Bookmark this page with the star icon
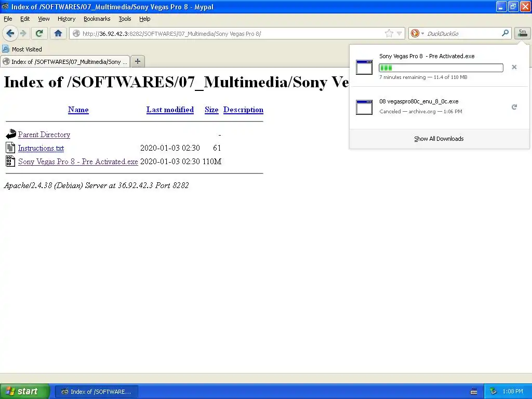Viewport: 532px width, 399px height. pyautogui.click(x=389, y=33)
